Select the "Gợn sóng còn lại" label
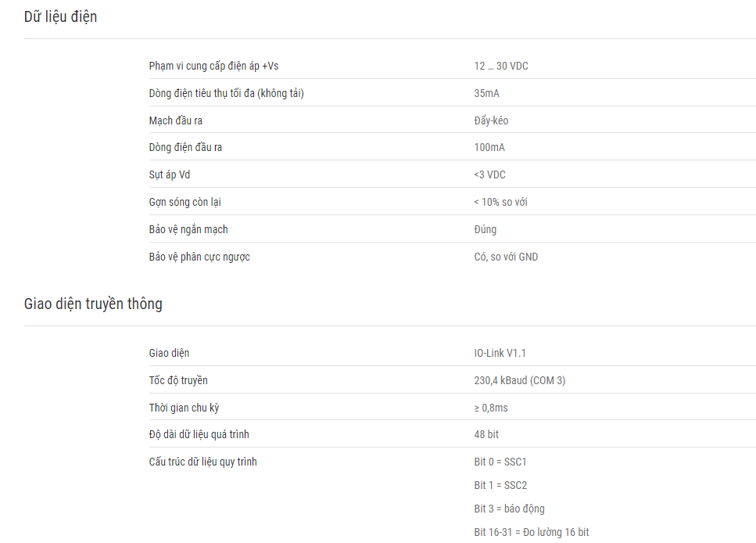Viewport: 756px width, 543px height. [x=185, y=202]
